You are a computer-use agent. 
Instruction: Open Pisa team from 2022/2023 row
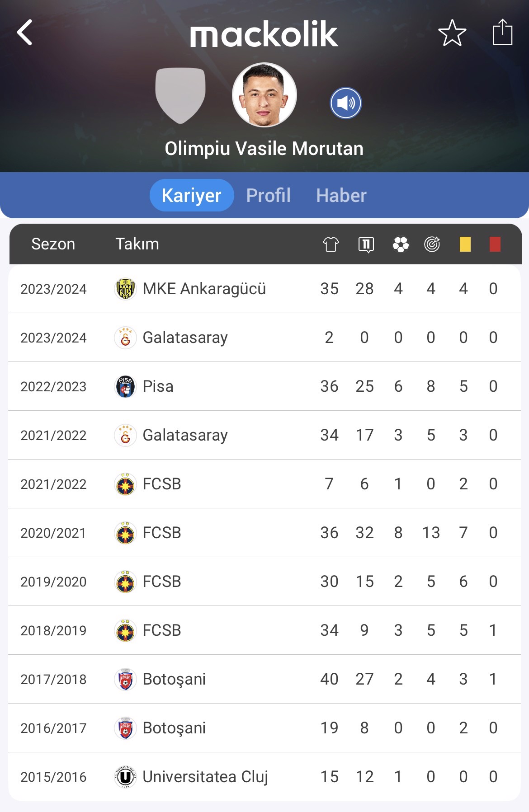coord(158,386)
